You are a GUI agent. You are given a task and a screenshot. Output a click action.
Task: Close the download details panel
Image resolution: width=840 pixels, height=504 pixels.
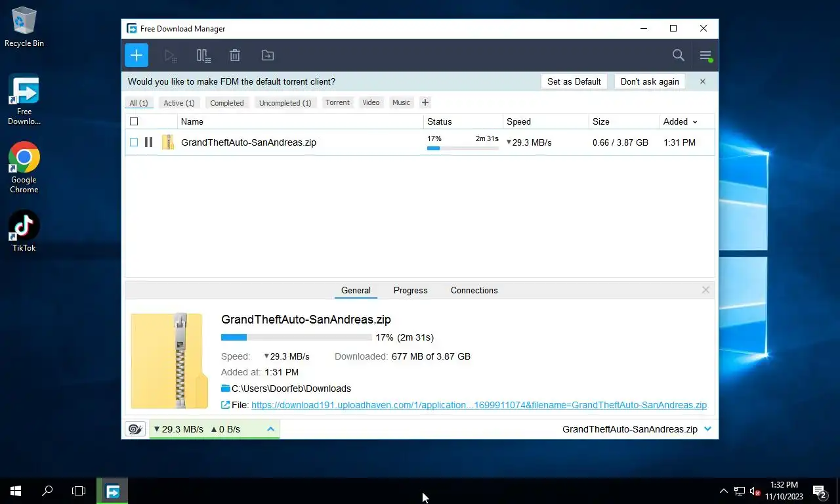(705, 290)
